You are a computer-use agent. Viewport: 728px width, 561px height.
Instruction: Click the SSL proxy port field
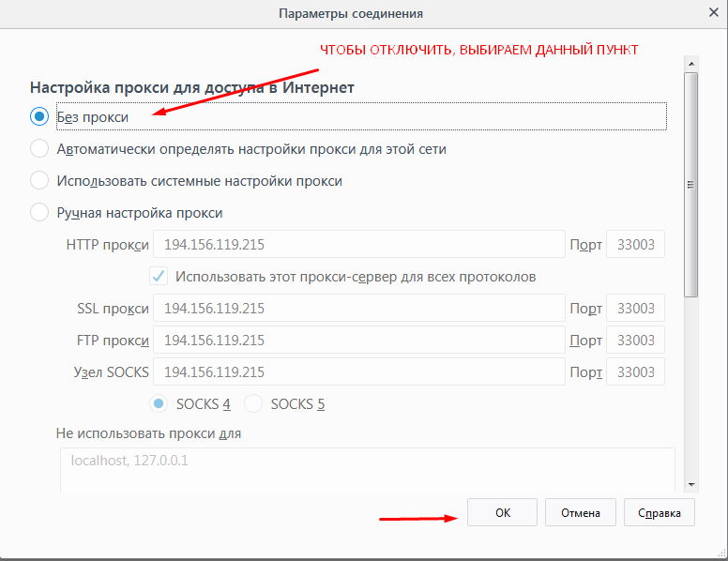636,309
